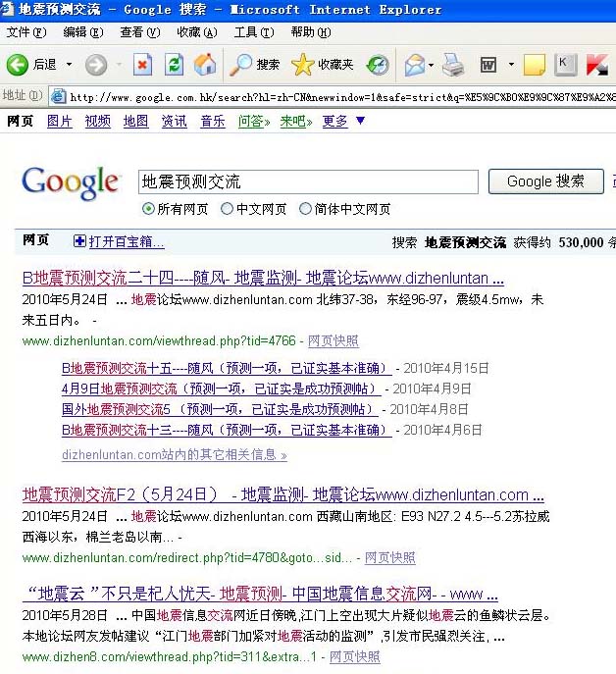Screen dimensions: 616x674
Task: Select 中文网页 radio button
Action: [227, 209]
